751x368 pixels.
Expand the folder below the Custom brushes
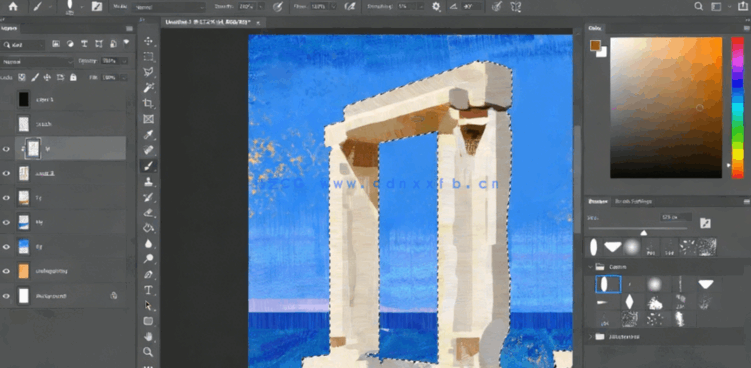coord(590,337)
